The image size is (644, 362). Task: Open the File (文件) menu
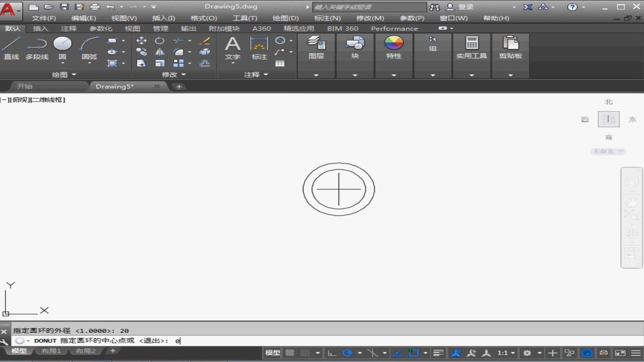[44, 18]
